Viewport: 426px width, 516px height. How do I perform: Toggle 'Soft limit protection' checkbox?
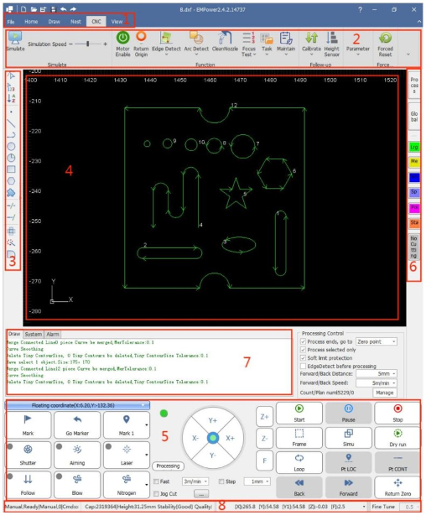pos(303,358)
